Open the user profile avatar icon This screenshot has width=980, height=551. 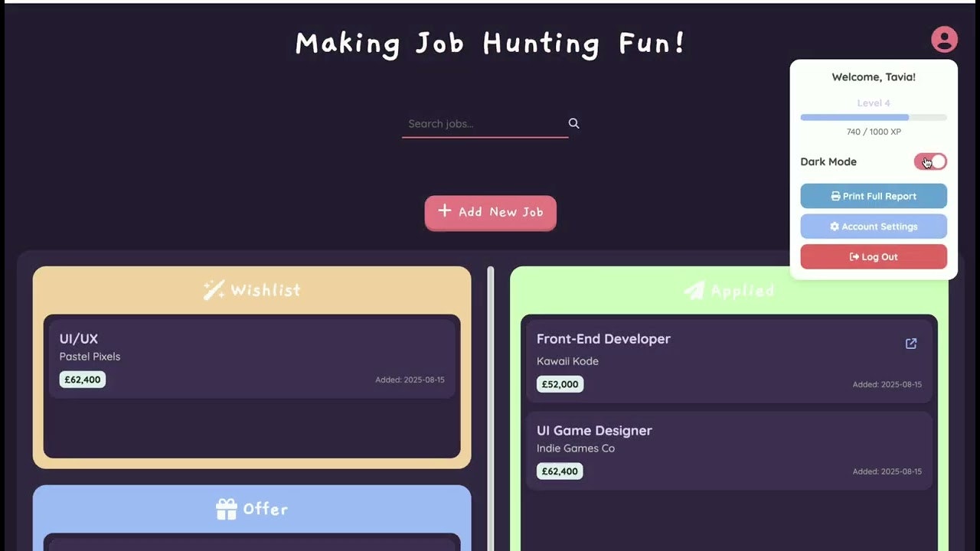[x=944, y=39]
